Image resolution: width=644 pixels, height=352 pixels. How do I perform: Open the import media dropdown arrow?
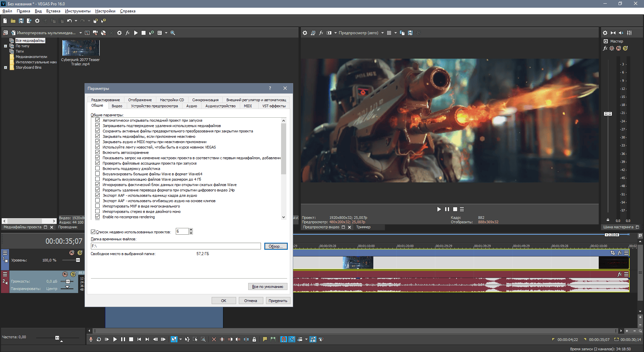click(80, 33)
